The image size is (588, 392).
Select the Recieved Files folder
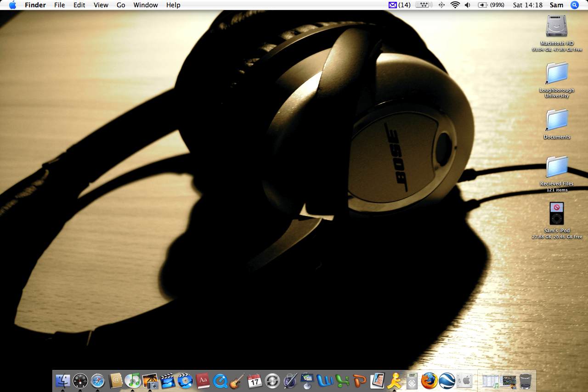point(557,167)
